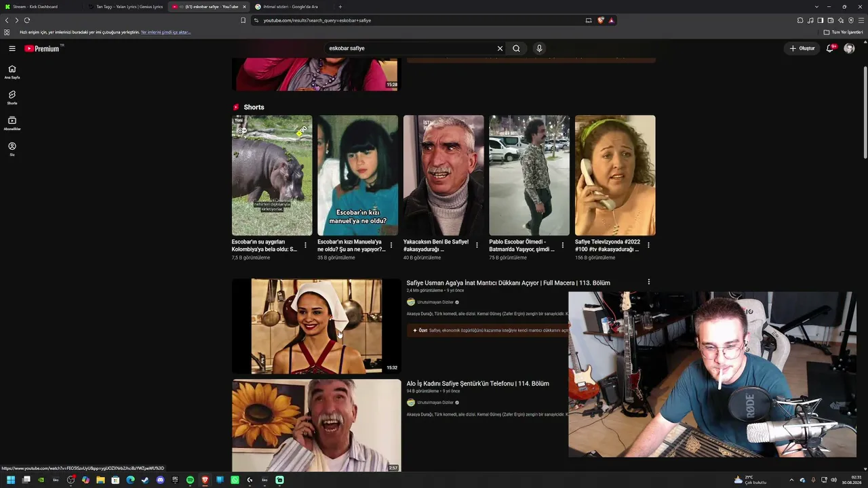Open Tüm Yer İşaretleri bookmarks folder
This screenshot has height=488, width=868.
843,32
